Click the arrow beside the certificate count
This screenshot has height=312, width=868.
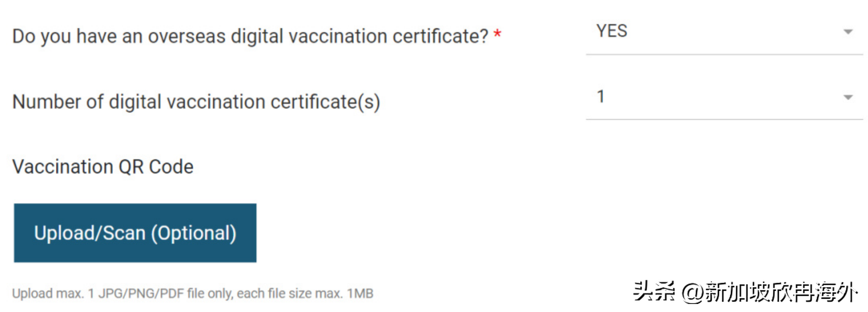pos(848,97)
